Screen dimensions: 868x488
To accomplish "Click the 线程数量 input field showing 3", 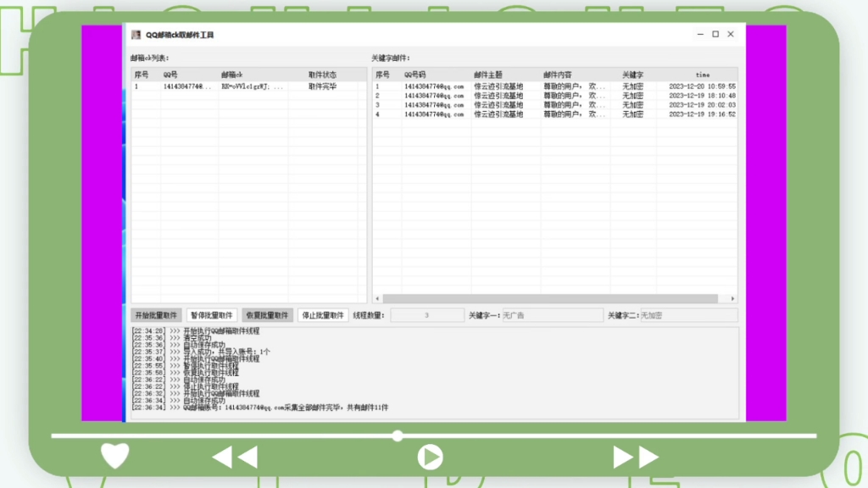I will [x=427, y=315].
